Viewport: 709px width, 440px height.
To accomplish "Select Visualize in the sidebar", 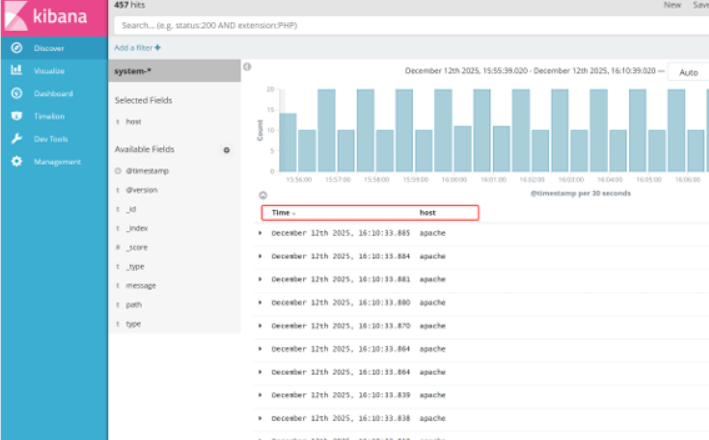I will click(54, 71).
